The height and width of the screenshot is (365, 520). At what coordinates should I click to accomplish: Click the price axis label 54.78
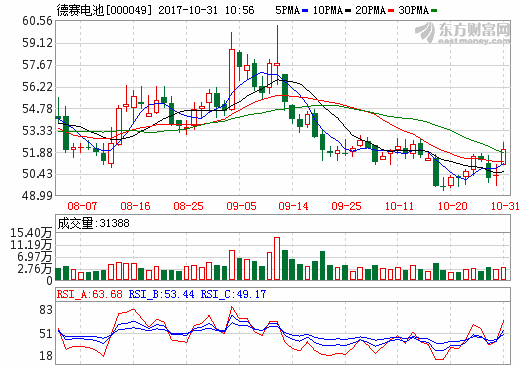37,109
